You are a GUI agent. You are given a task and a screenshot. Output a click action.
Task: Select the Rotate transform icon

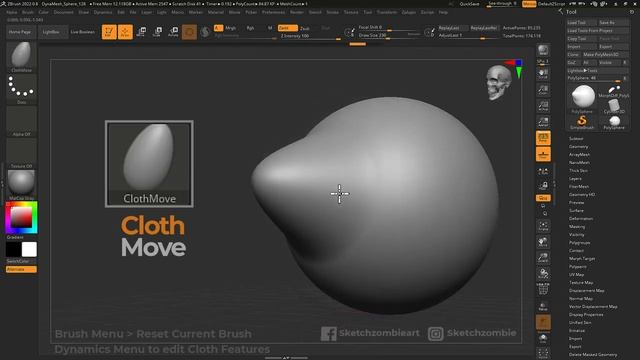(x=173, y=32)
